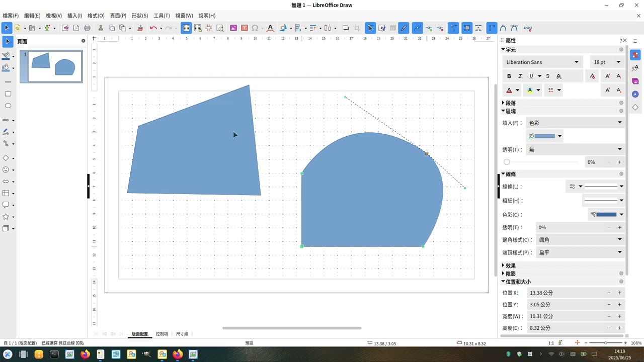Image resolution: width=644 pixels, height=362 pixels.
Task: Increase the Position X value
Action: click(619, 293)
